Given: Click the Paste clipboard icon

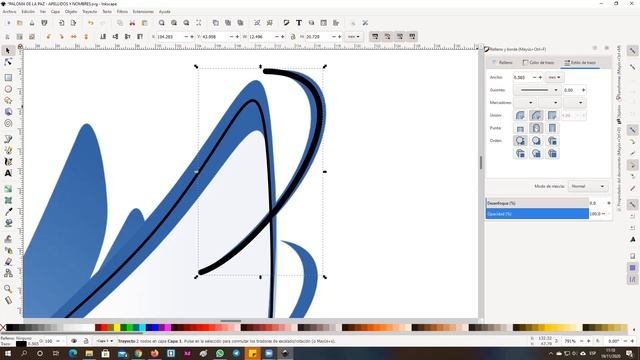Looking at the screenshot, I should pyautogui.click(x=144, y=23).
